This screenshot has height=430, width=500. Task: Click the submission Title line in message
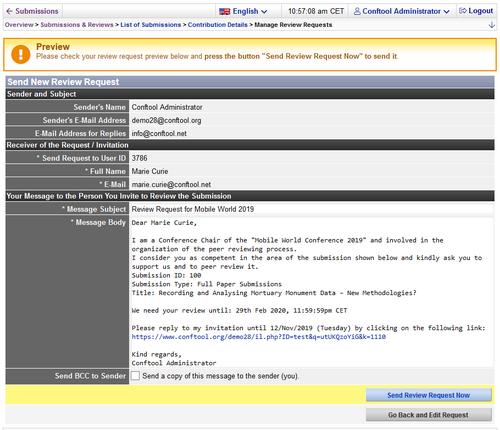pos(274,293)
